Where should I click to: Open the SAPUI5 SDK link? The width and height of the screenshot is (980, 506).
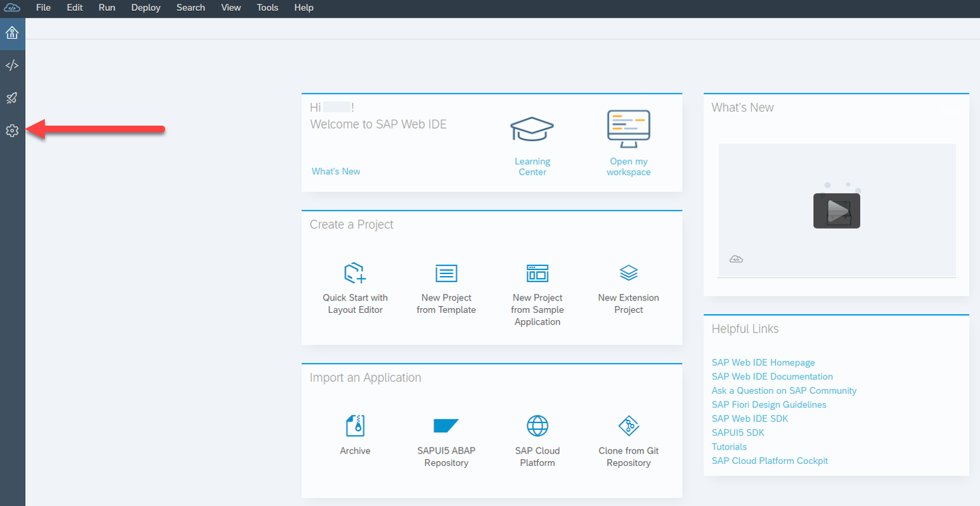tap(738, 433)
